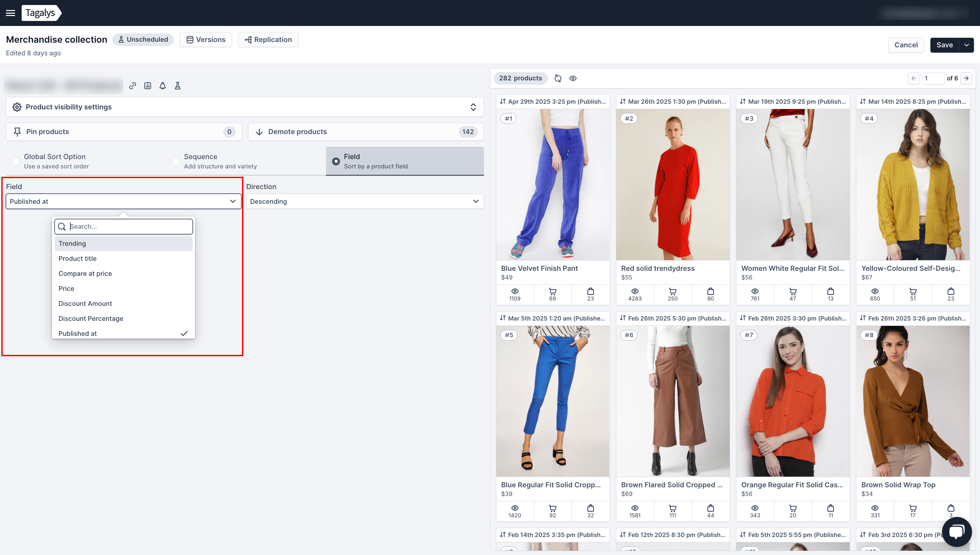Expand Demote products section
The width and height of the screenshot is (980, 555).
[x=366, y=132]
